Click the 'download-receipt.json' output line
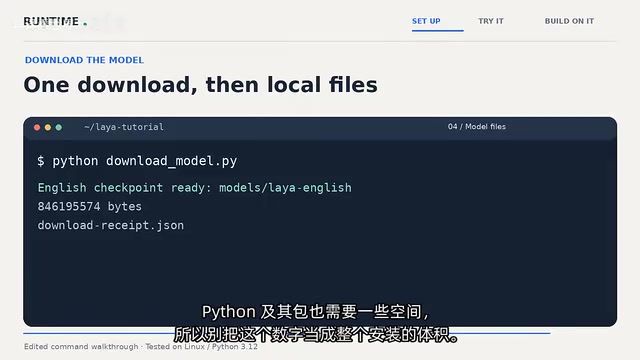This screenshot has height=360, width=640. pos(111,225)
